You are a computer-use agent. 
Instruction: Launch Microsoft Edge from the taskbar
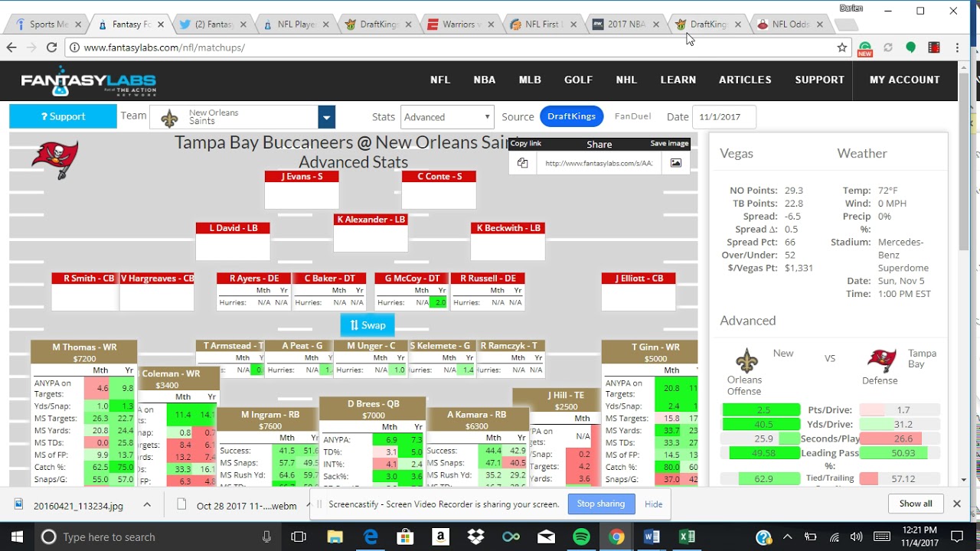click(x=370, y=536)
